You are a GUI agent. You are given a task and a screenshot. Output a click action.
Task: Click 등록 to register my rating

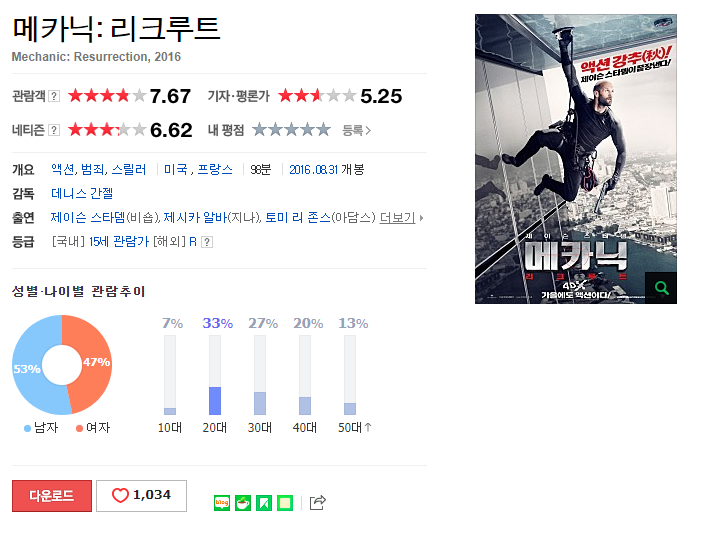coord(356,130)
